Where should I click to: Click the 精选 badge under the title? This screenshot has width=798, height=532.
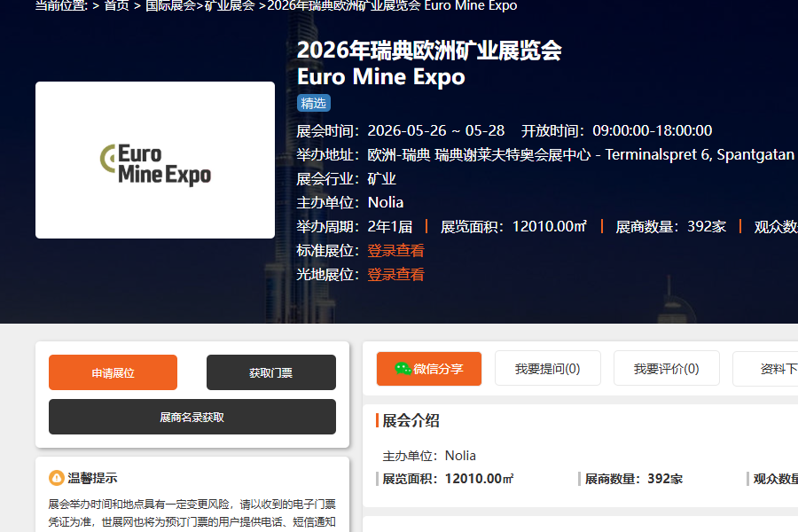click(314, 104)
